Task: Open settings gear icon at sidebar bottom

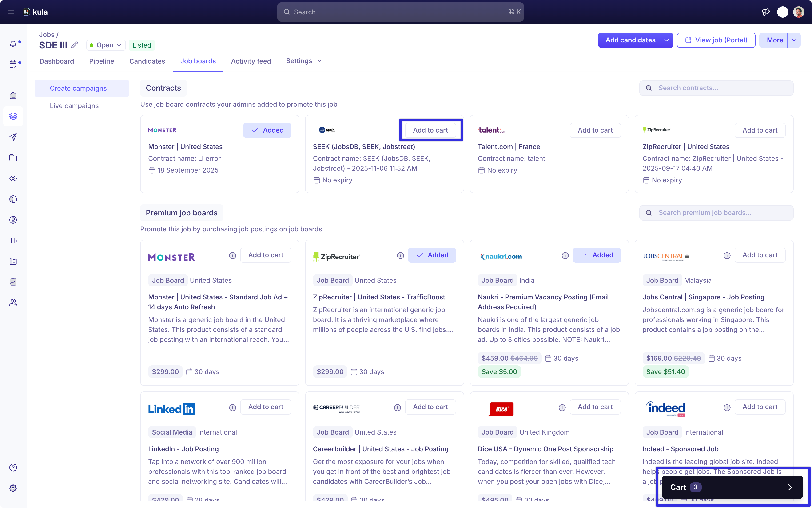Action: coord(13,488)
